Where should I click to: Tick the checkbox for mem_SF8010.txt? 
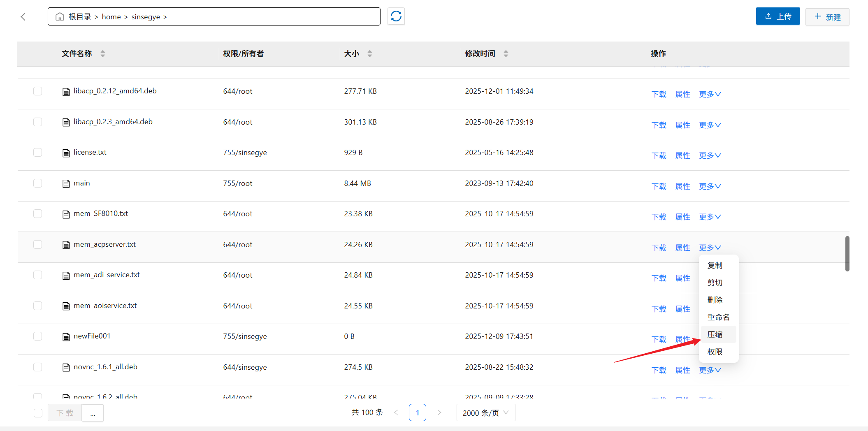click(37, 213)
